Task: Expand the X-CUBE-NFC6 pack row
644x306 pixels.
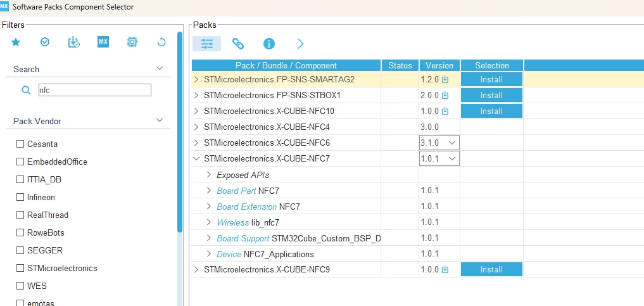Action: coord(196,143)
